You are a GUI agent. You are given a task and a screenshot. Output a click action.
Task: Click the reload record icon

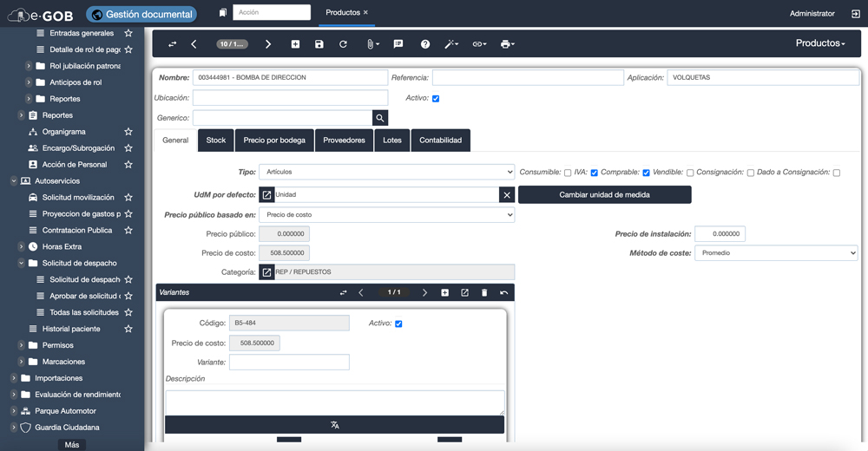pyautogui.click(x=344, y=44)
